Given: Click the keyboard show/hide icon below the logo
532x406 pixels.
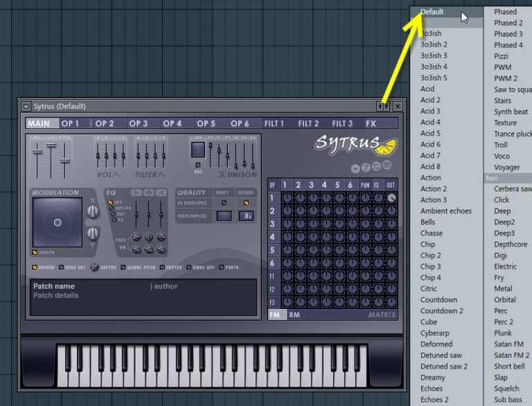Looking at the screenshot, I should (x=387, y=166).
